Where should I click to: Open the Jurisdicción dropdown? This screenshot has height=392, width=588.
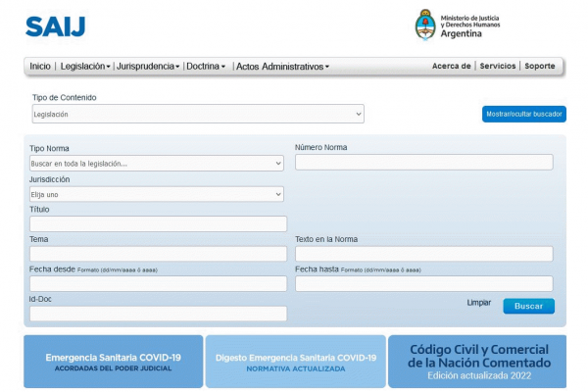[x=157, y=194]
